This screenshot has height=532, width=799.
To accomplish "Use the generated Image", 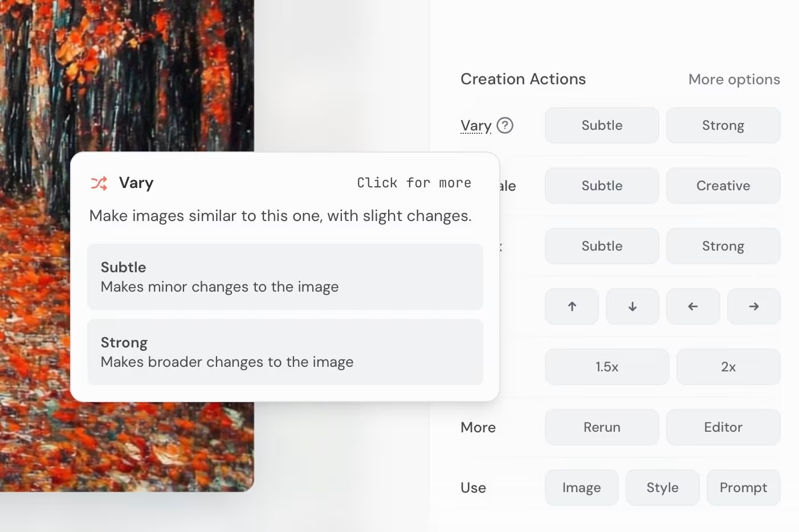I will pyautogui.click(x=581, y=488).
